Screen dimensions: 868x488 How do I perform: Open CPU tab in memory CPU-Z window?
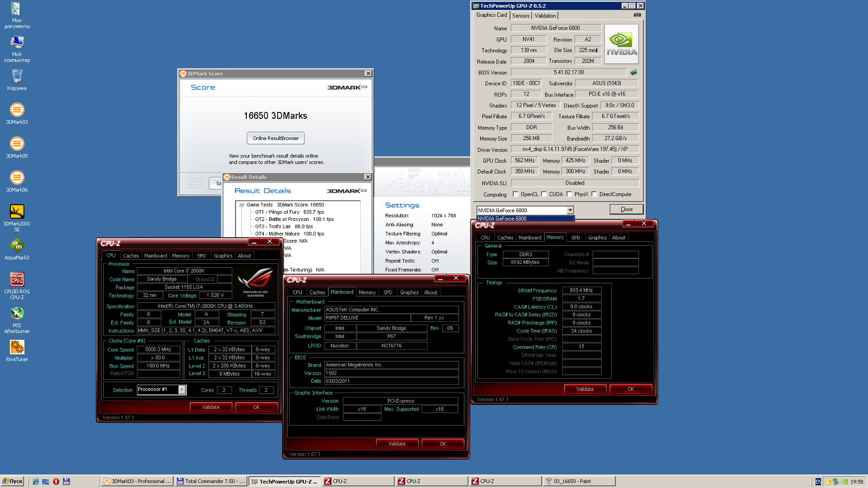pyautogui.click(x=486, y=238)
